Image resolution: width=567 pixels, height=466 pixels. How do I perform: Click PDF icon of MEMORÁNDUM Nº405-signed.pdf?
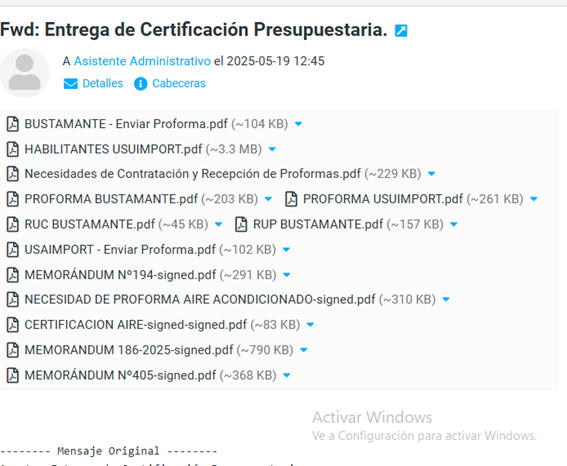(x=13, y=375)
